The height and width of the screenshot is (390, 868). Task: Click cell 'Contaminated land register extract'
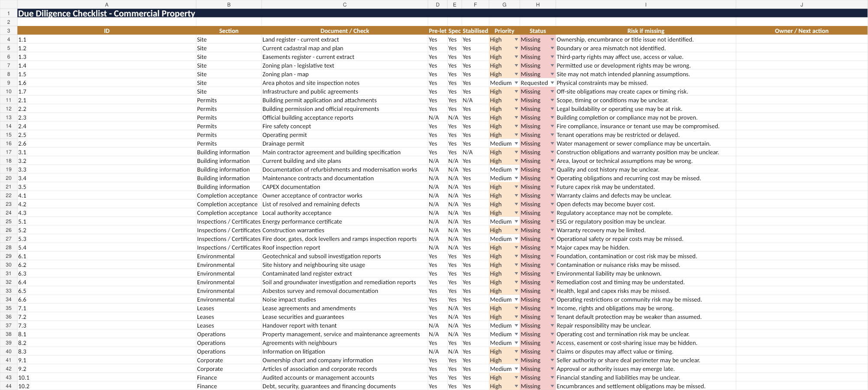[345, 273]
